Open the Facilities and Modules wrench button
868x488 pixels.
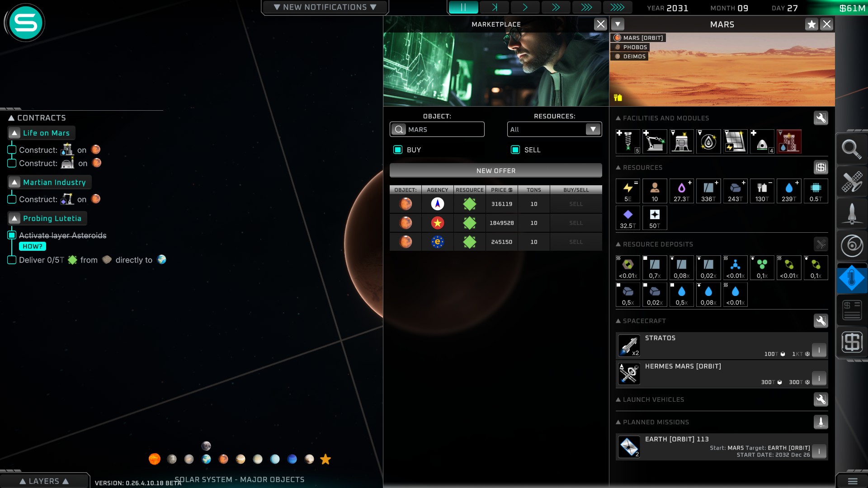click(x=821, y=118)
